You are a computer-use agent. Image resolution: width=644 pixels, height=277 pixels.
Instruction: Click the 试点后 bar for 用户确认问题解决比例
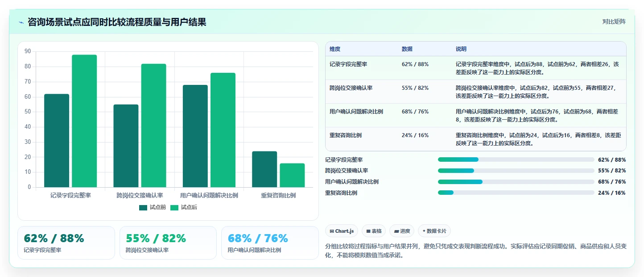223,130
